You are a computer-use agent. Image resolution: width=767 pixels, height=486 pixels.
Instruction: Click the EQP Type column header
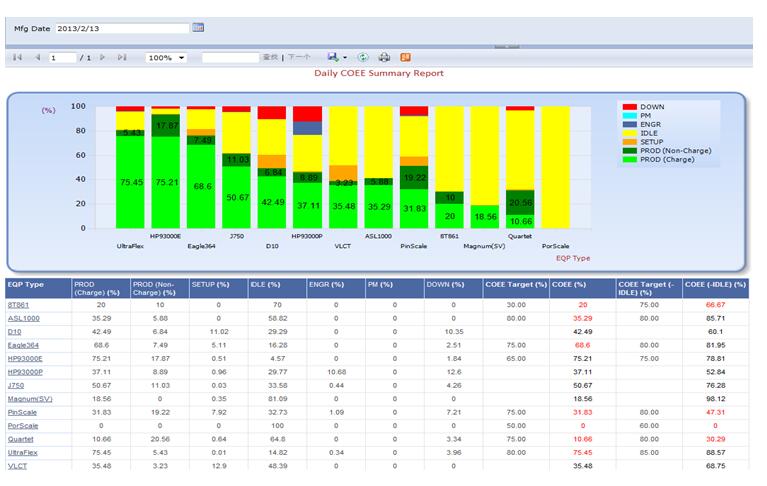(25, 285)
